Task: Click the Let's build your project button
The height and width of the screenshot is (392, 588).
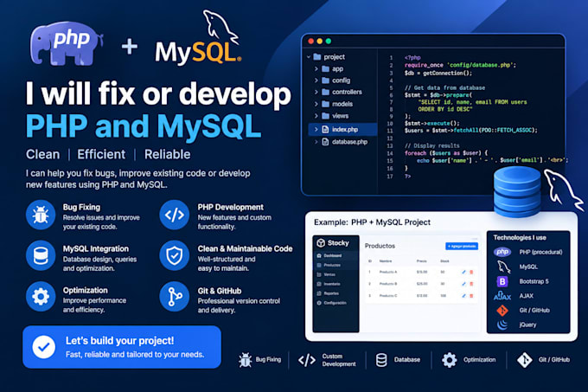Action: point(122,347)
